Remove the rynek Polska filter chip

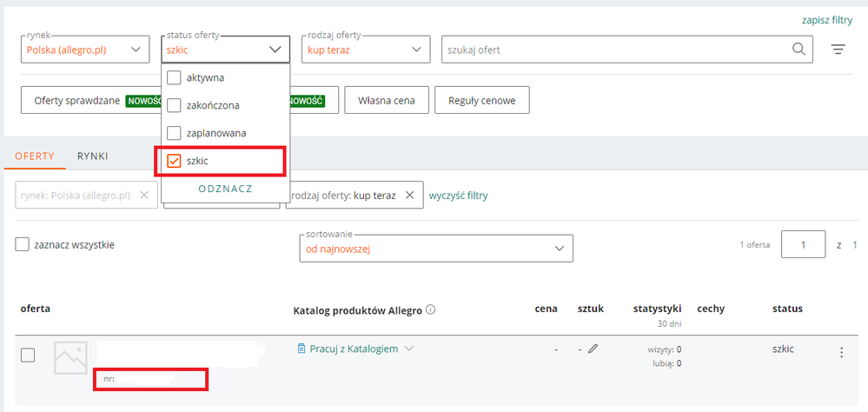click(x=145, y=196)
